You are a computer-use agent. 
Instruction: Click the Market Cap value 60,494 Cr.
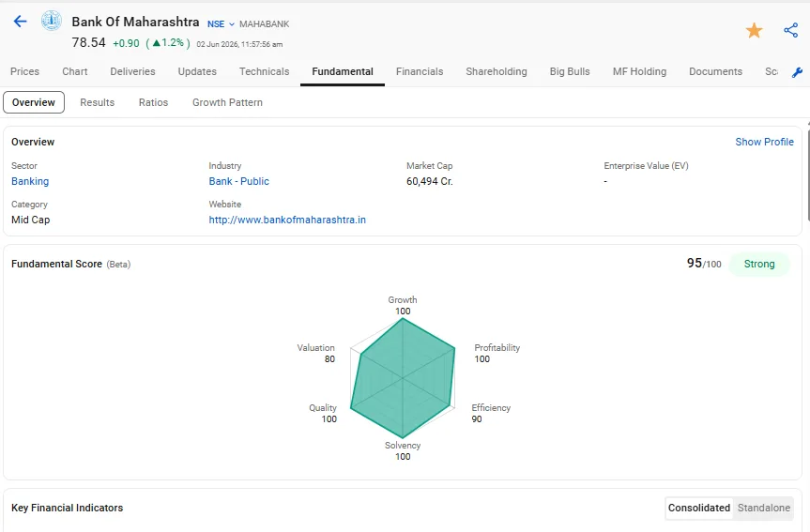tap(429, 181)
